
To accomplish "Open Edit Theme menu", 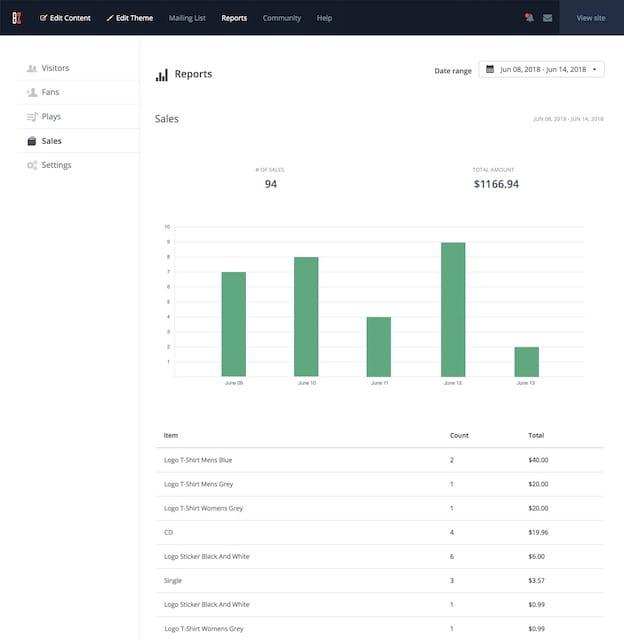I will 130,18.
